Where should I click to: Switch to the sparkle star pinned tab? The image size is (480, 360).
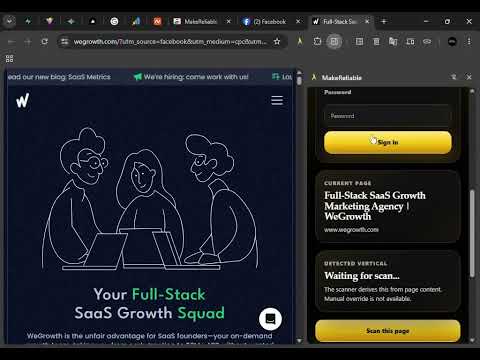point(71,21)
